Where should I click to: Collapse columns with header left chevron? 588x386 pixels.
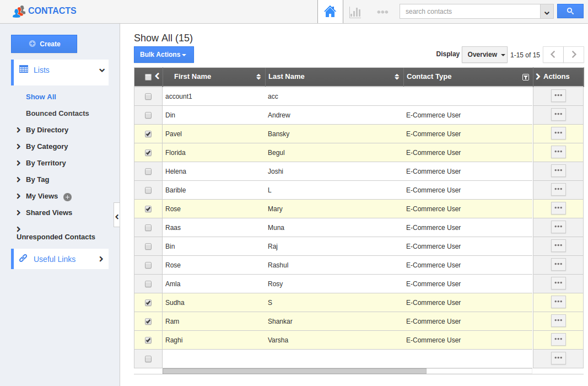pyautogui.click(x=157, y=76)
